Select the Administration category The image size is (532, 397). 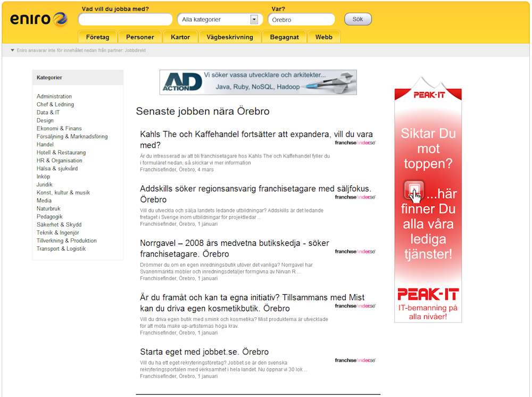click(54, 96)
